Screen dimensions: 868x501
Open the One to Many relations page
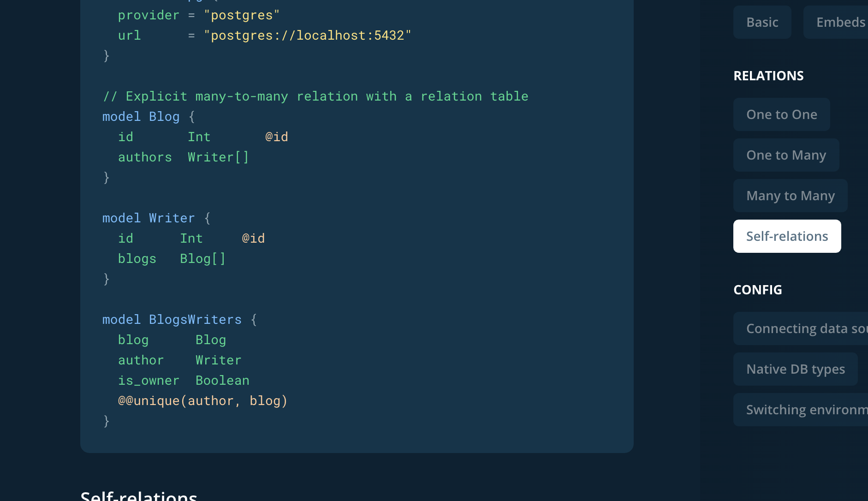tap(786, 155)
